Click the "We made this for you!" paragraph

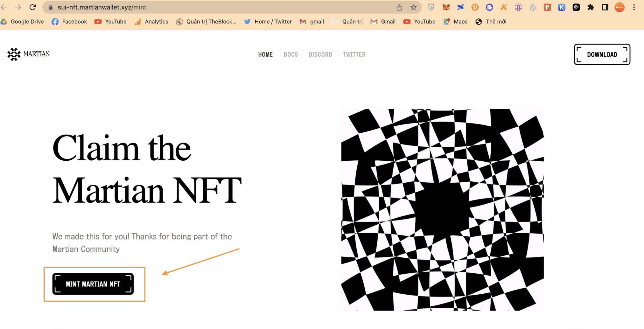[142, 243]
